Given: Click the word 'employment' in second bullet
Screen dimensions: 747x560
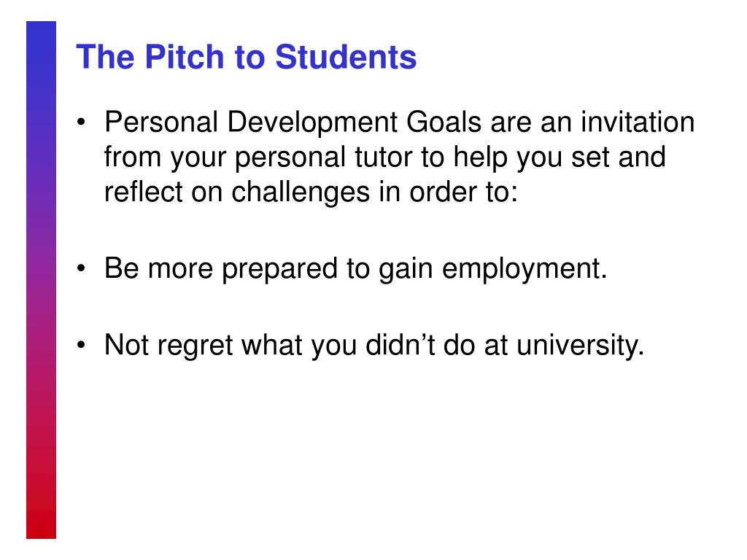Looking at the screenshot, I should coord(521,268).
